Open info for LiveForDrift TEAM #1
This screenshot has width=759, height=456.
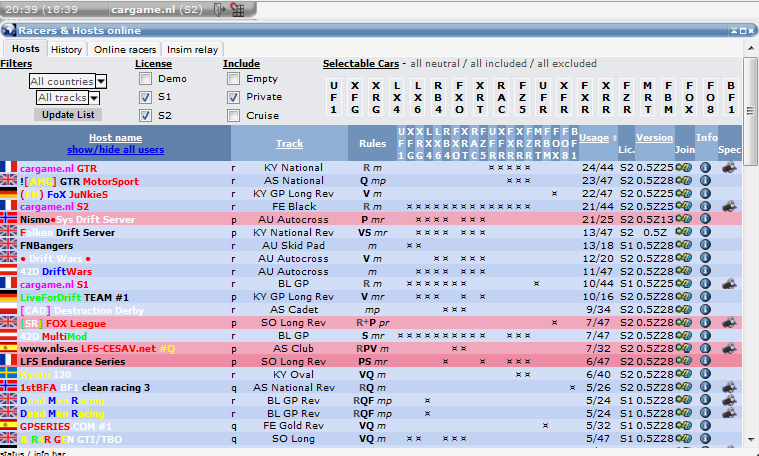coord(705,297)
